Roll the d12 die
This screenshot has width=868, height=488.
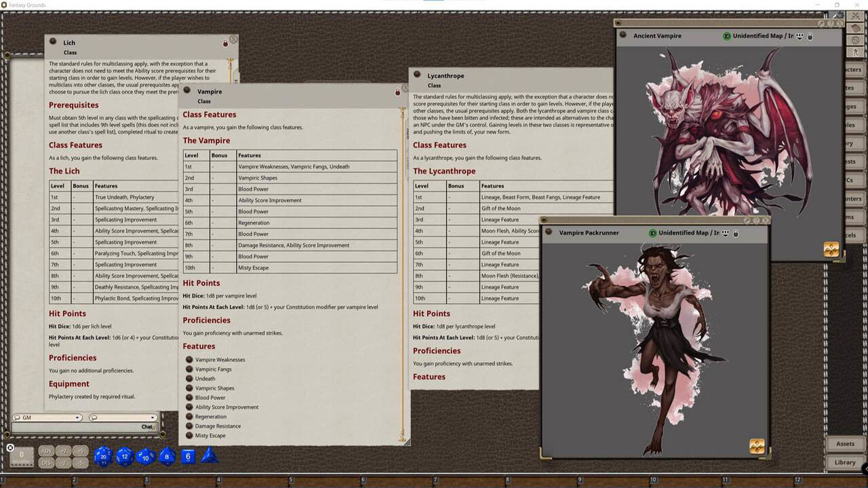123,456
